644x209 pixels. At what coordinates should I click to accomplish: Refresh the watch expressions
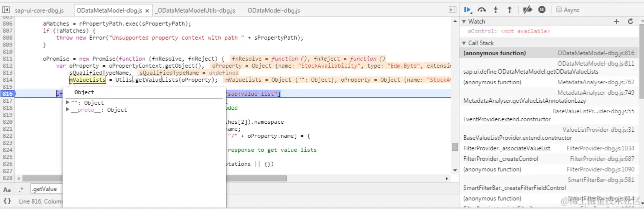click(x=630, y=22)
